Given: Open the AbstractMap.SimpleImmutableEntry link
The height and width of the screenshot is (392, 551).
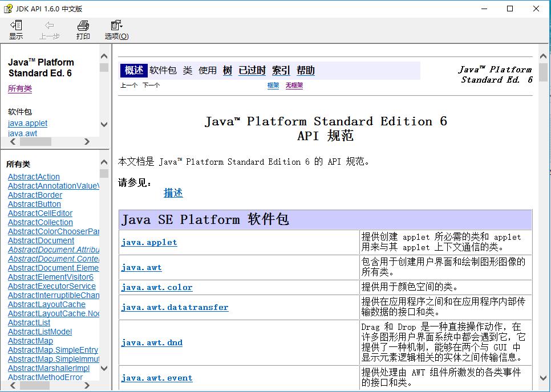Looking at the screenshot, I should [54, 359].
